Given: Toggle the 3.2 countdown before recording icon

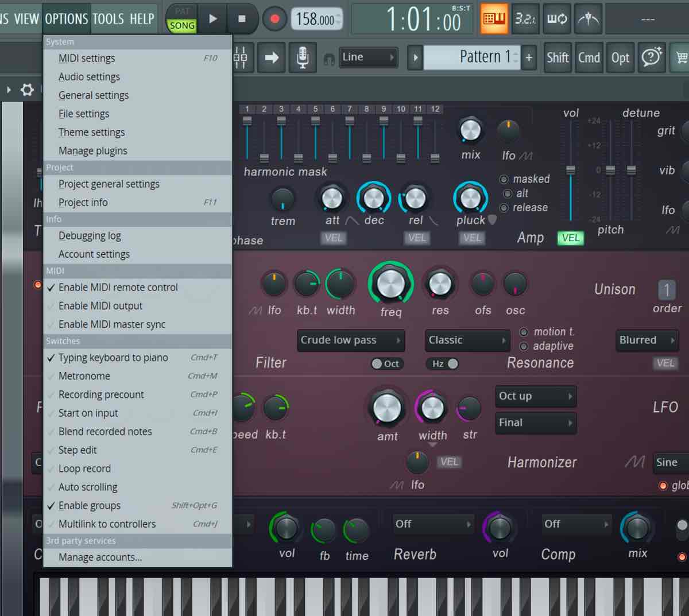Looking at the screenshot, I should click(525, 18).
